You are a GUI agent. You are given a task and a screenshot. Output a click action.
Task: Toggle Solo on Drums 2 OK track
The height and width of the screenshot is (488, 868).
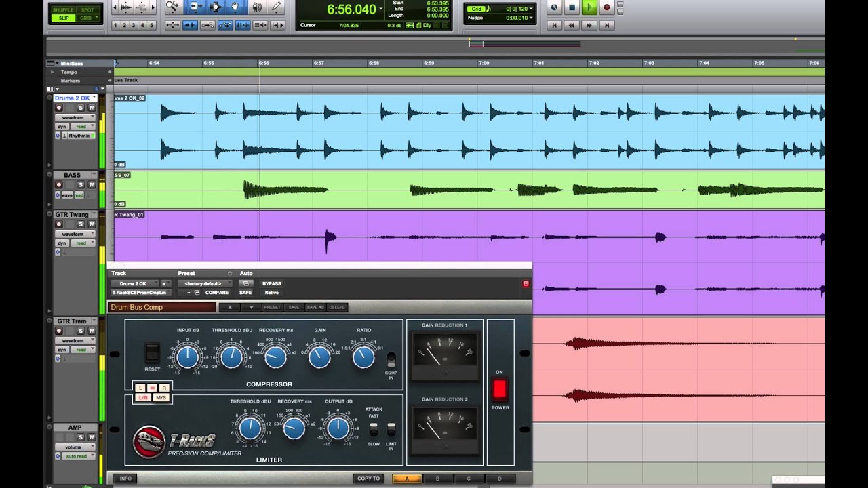[x=81, y=108]
